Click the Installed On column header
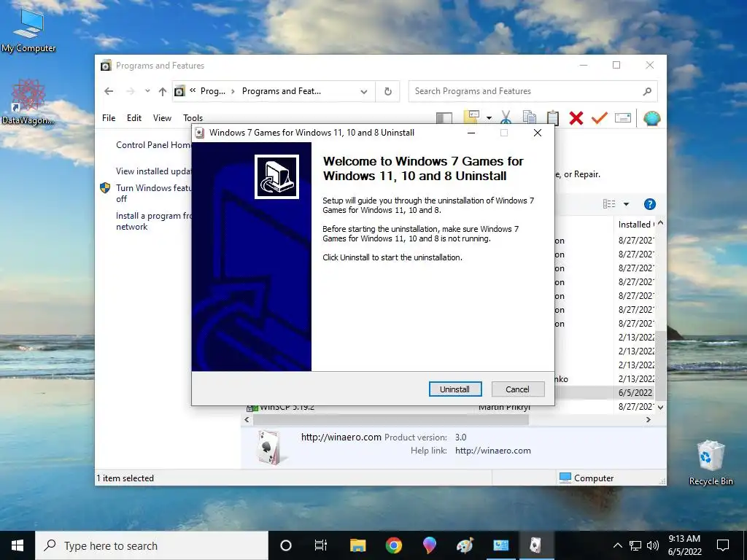747x560 pixels. coord(635,225)
